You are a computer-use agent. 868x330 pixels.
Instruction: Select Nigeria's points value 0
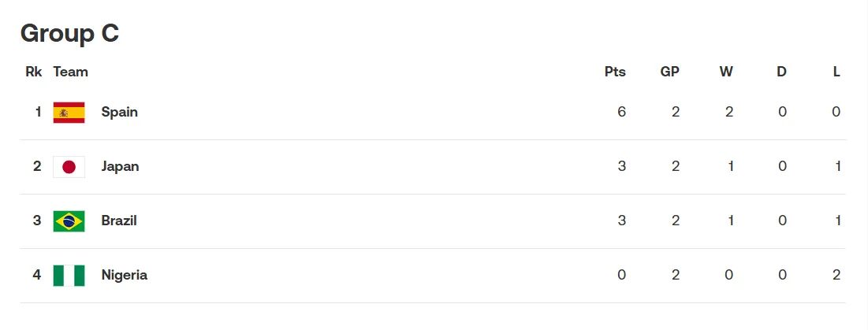coord(622,275)
